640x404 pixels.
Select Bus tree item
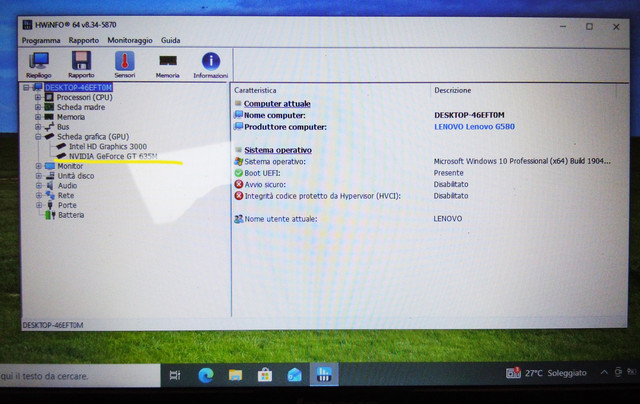pos(63,127)
